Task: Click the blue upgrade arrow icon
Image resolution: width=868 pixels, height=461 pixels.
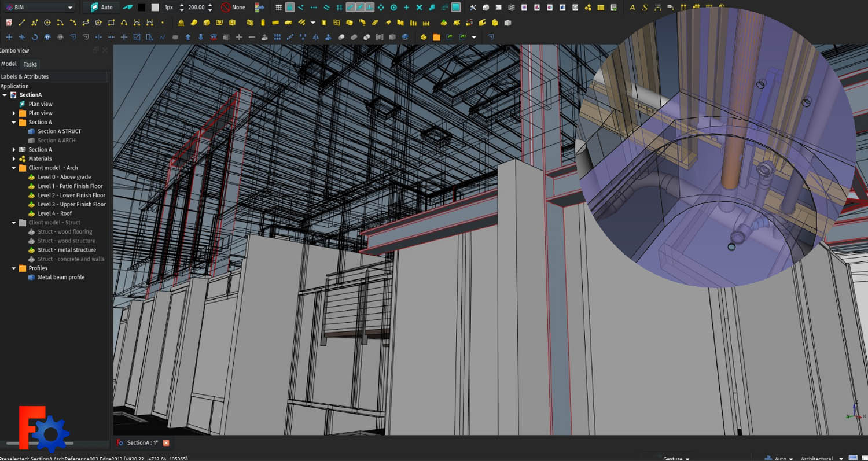Action: tap(187, 37)
